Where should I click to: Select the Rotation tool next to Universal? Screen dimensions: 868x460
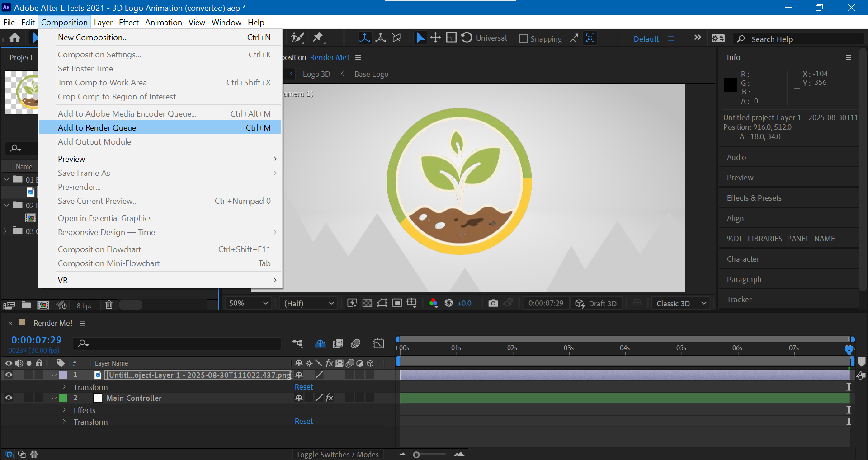coord(467,38)
